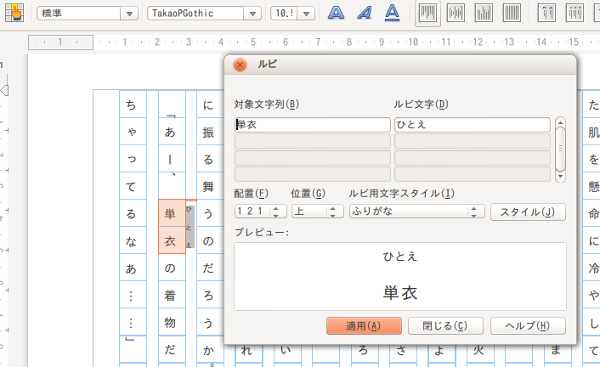Click into the TakaoPGothic font name box
This screenshot has height=367, width=600.
196,13
